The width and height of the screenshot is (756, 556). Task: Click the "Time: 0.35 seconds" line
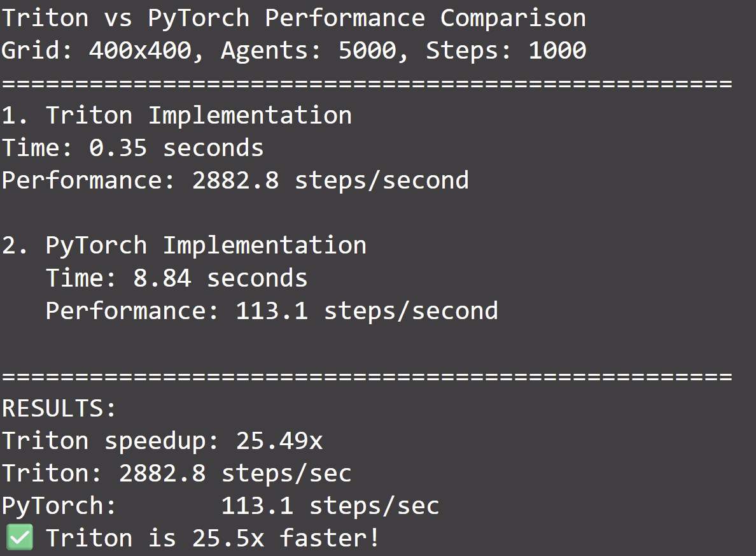pos(132,148)
